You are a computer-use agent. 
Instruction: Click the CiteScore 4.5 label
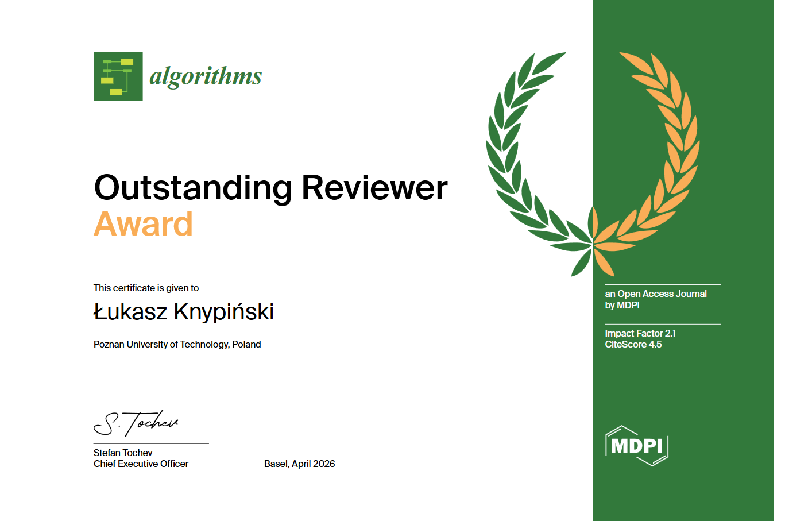[635, 345]
